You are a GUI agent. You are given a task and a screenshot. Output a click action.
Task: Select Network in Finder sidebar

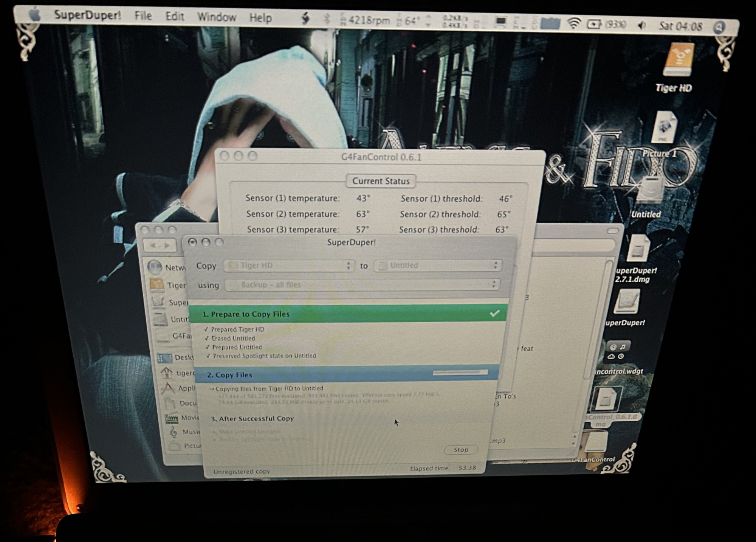click(167, 267)
